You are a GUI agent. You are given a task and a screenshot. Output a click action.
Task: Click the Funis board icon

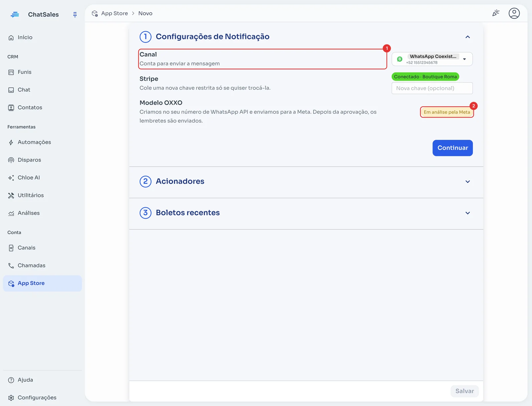pos(11,72)
